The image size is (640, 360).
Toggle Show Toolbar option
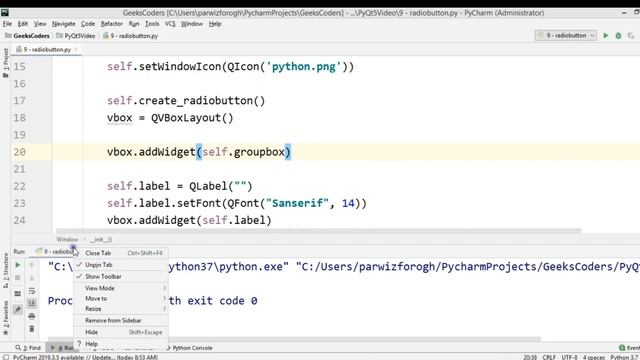[121, 276]
